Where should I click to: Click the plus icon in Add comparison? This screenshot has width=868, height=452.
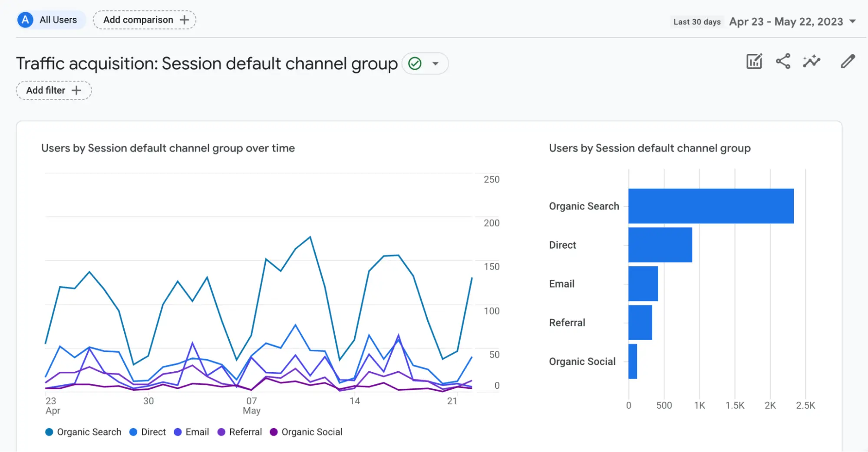click(185, 20)
